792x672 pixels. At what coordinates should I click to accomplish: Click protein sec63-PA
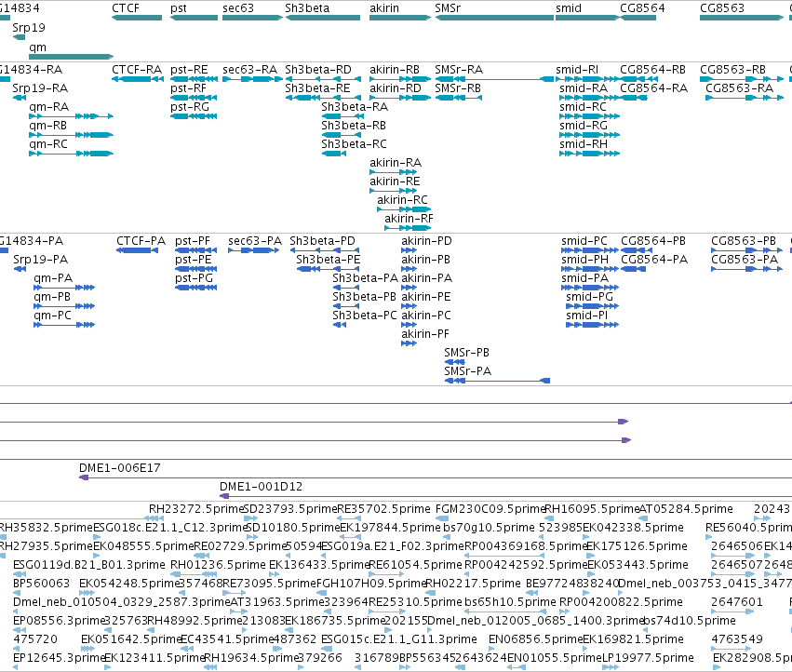253,250
